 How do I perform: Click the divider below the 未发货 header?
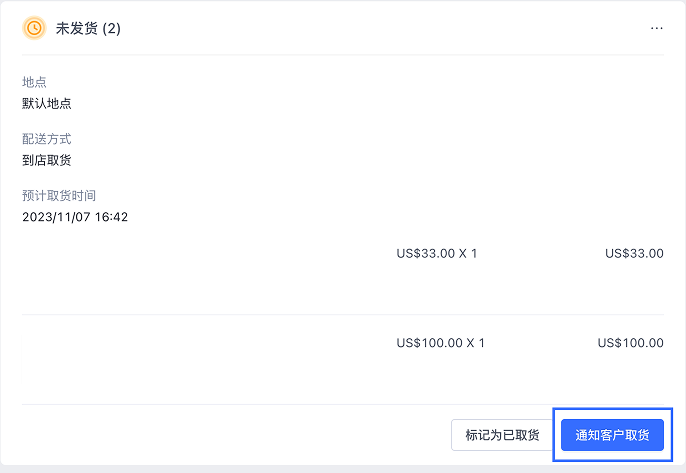coord(343,55)
